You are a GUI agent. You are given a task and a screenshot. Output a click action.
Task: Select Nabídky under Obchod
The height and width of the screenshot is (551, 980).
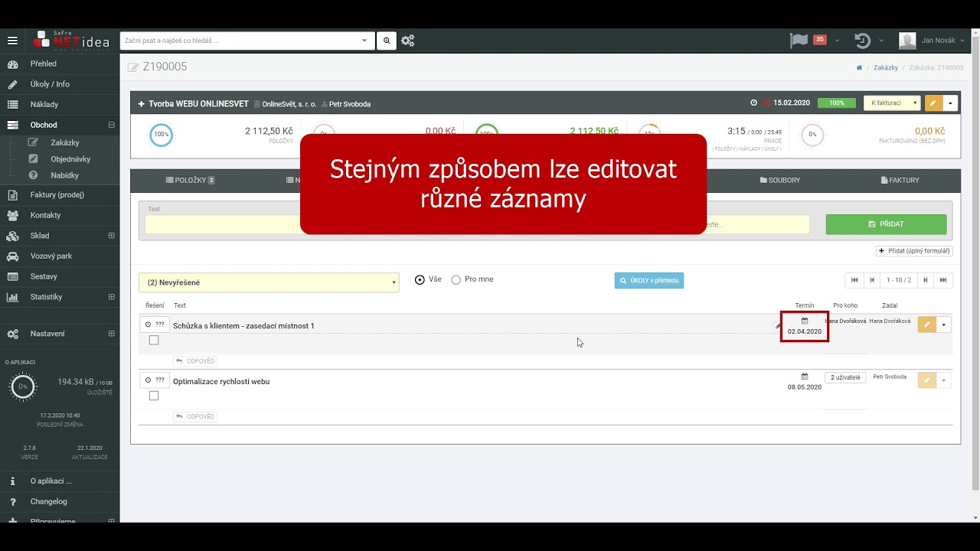pos(64,175)
